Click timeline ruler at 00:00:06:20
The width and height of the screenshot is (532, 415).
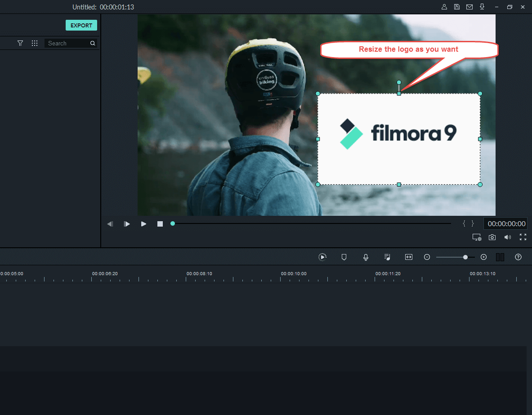[105, 273]
